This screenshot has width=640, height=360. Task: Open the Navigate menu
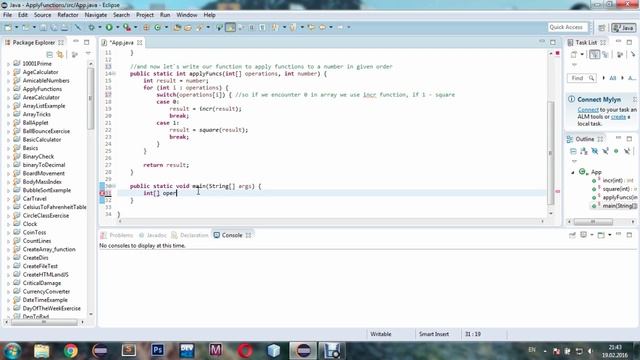[x=96, y=15]
